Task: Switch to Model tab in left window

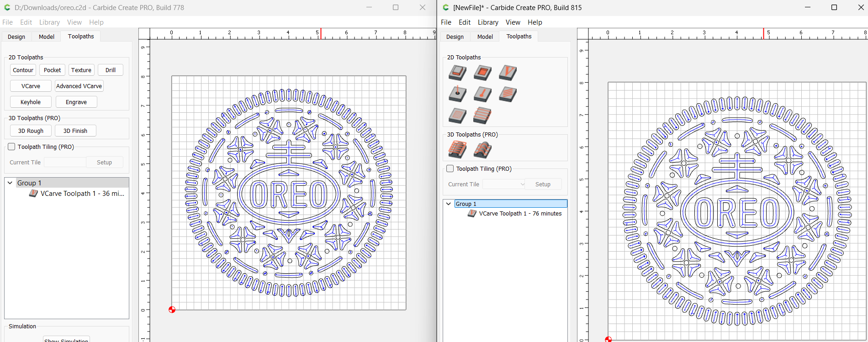Action: click(x=47, y=37)
